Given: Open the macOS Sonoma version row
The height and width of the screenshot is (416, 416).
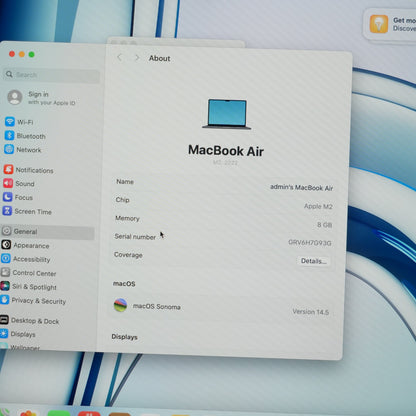Looking at the screenshot, I should [x=221, y=308].
